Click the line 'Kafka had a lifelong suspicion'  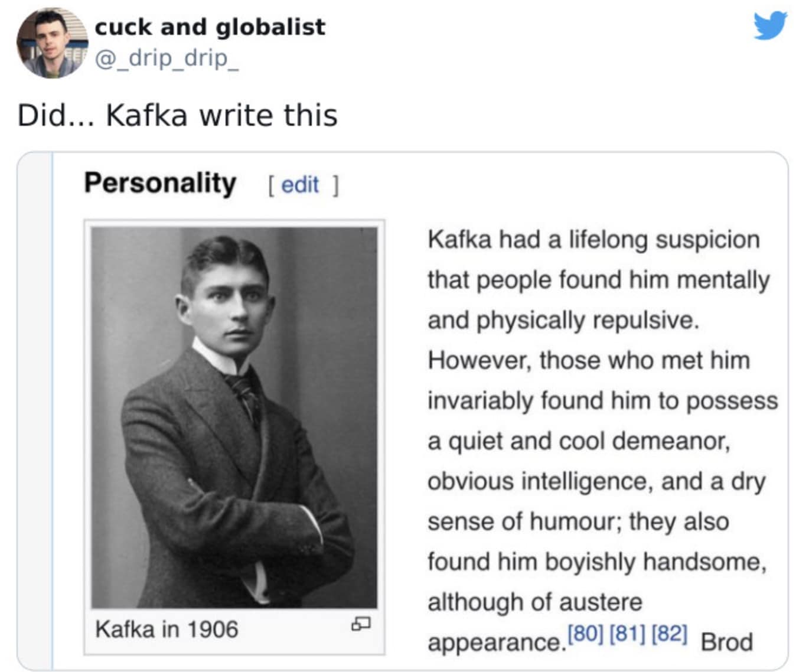(593, 240)
